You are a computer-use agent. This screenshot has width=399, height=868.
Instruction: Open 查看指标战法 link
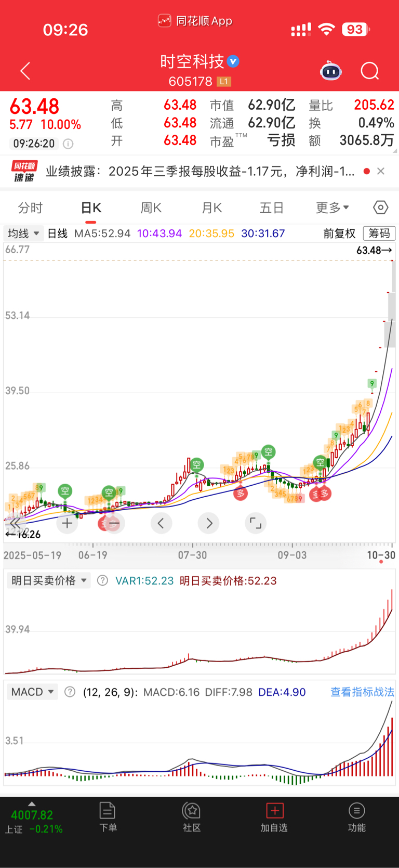[x=362, y=692]
